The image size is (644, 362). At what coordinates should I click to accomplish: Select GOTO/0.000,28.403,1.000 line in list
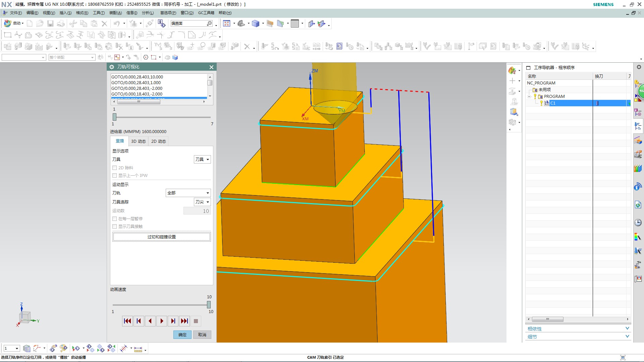[x=136, y=82]
